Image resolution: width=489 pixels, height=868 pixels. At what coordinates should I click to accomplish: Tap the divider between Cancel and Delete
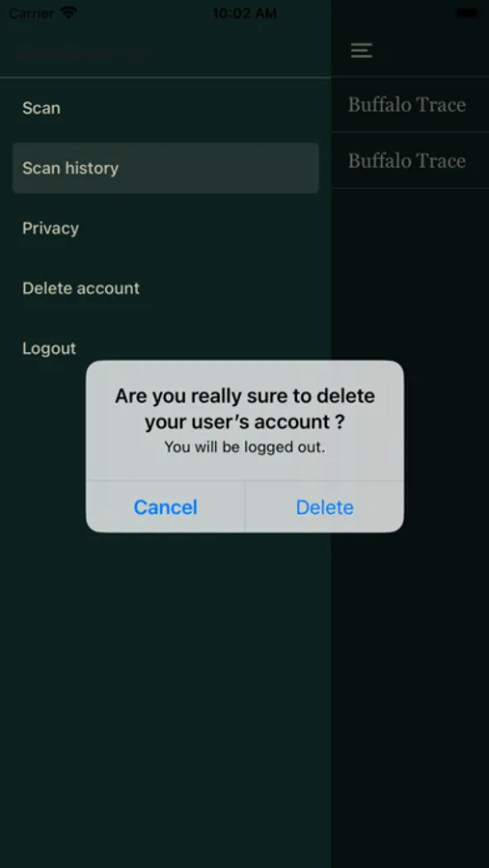[245, 506]
